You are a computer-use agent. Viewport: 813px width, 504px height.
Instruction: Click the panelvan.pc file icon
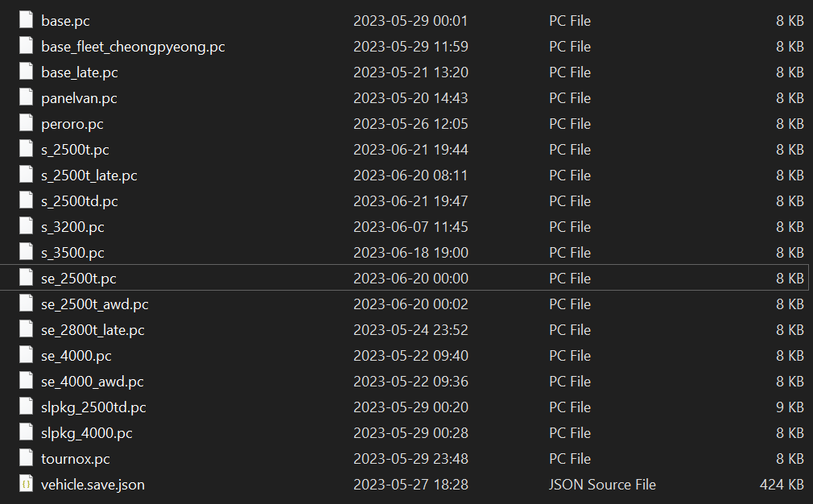pos(27,98)
